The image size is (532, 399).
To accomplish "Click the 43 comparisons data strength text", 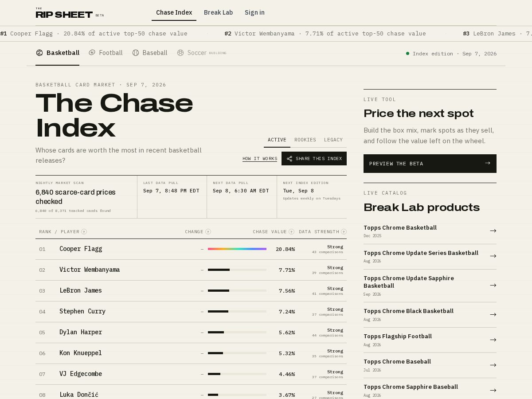I will click(327, 252).
